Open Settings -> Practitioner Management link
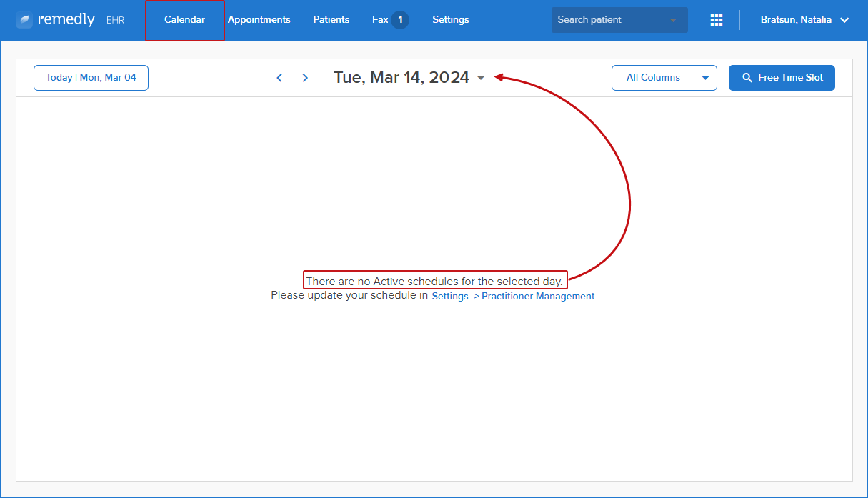 point(514,296)
